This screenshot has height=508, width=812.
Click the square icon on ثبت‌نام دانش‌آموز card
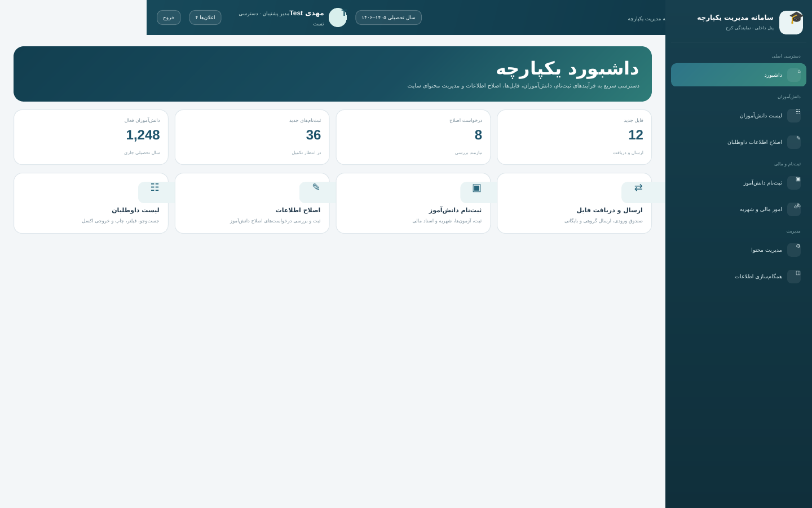point(477,188)
